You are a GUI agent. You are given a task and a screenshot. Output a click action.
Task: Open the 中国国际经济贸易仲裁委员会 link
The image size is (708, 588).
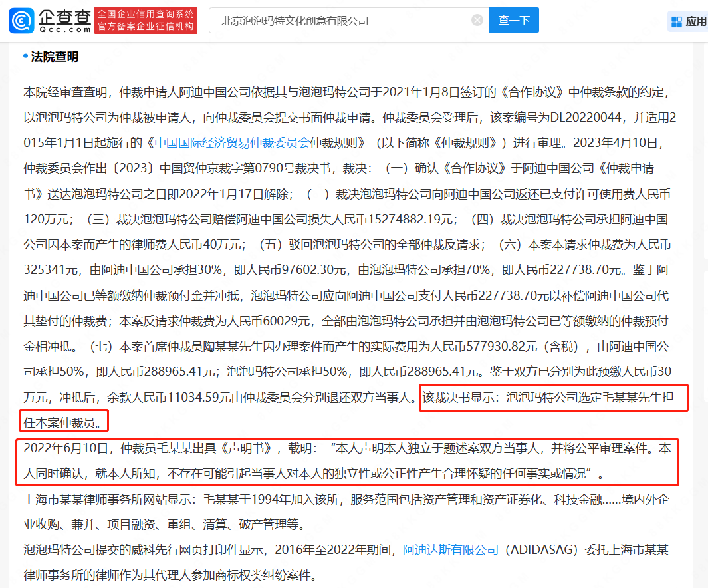pos(232,143)
